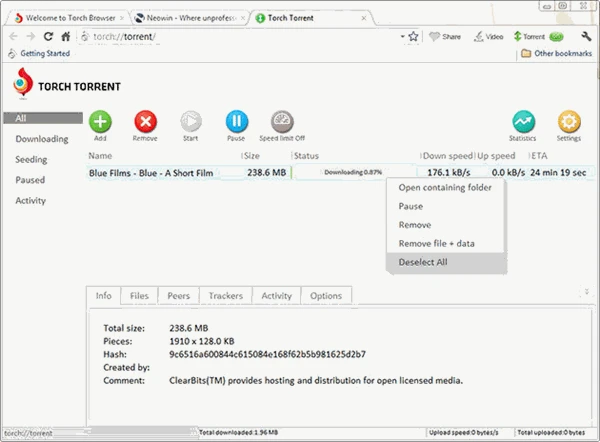Choose Remove from the context menu
Screen dimensions: 600x442
pyautogui.click(x=447, y=225)
